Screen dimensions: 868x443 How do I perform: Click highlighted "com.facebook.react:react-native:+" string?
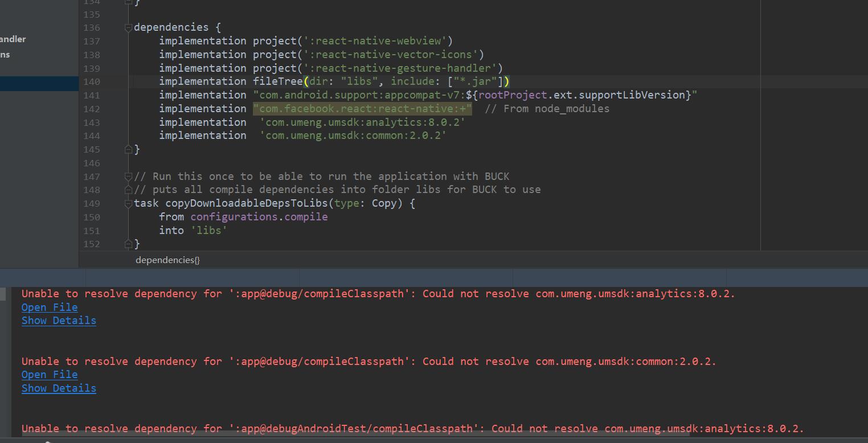tap(362, 109)
